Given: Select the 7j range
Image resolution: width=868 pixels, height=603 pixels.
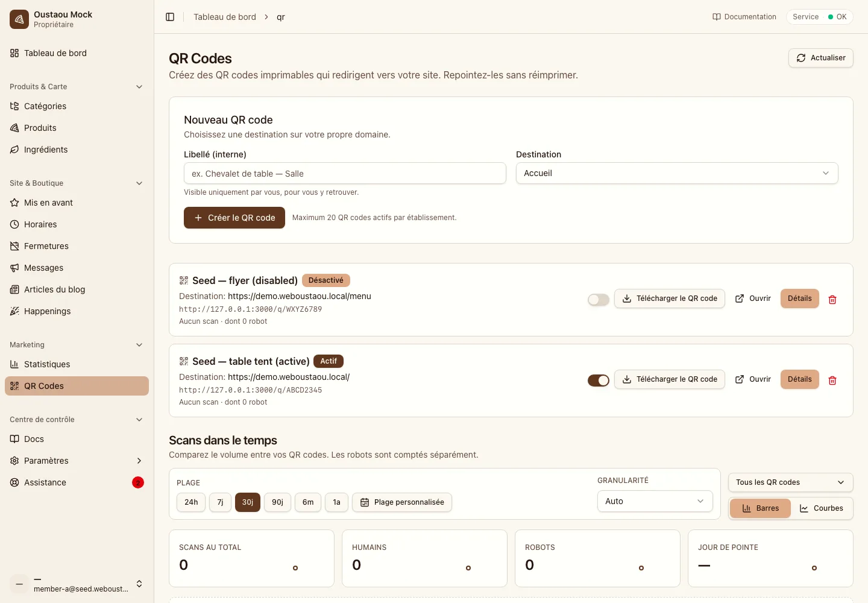Looking at the screenshot, I should [x=220, y=502].
